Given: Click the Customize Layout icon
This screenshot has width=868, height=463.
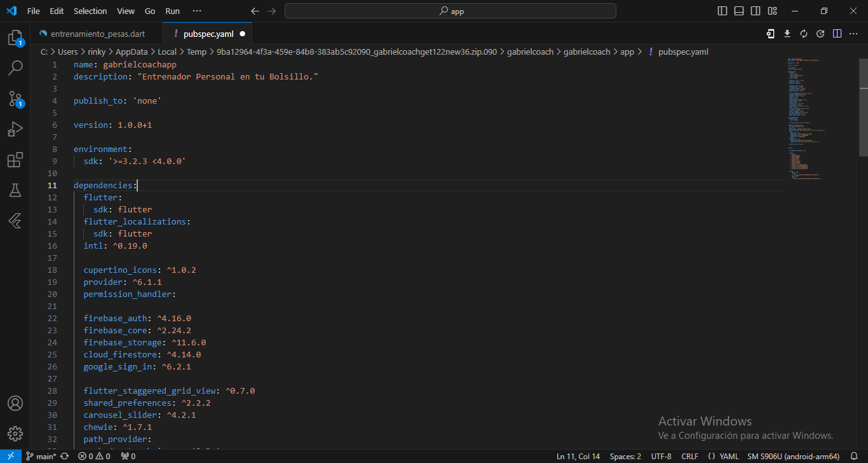Looking at the screenshot, I should 772,11.
